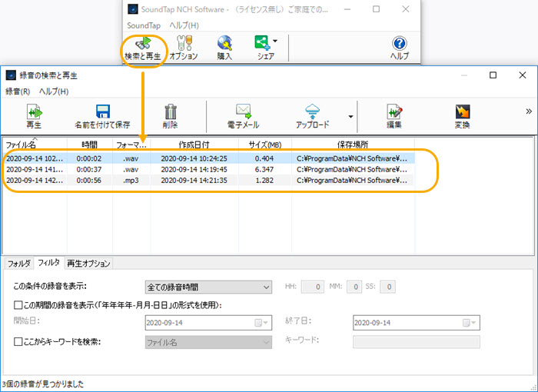Viewport: 538px width, 392px height.
Task: Click size cell 6.347
Action: coord(264,169)
